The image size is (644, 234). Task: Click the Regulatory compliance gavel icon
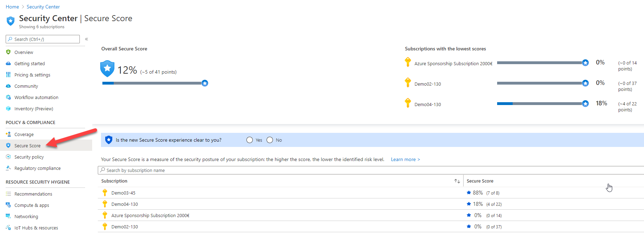(8, 168)
